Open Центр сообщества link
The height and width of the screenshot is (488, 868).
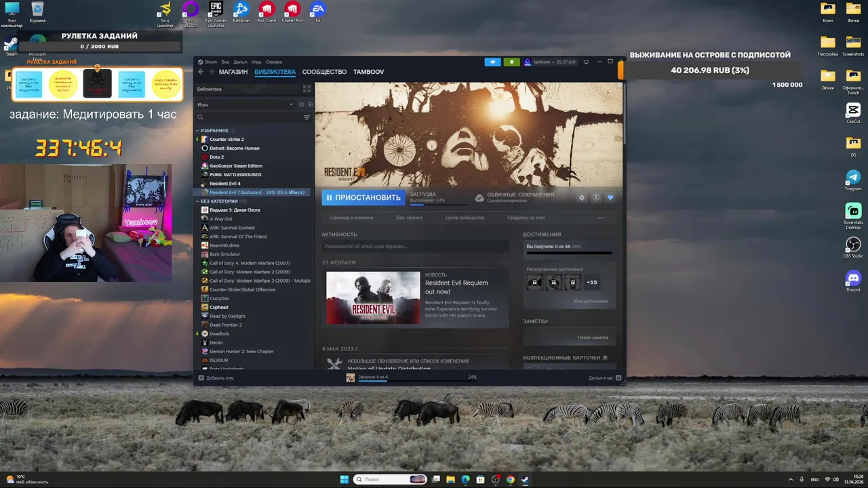465,218
